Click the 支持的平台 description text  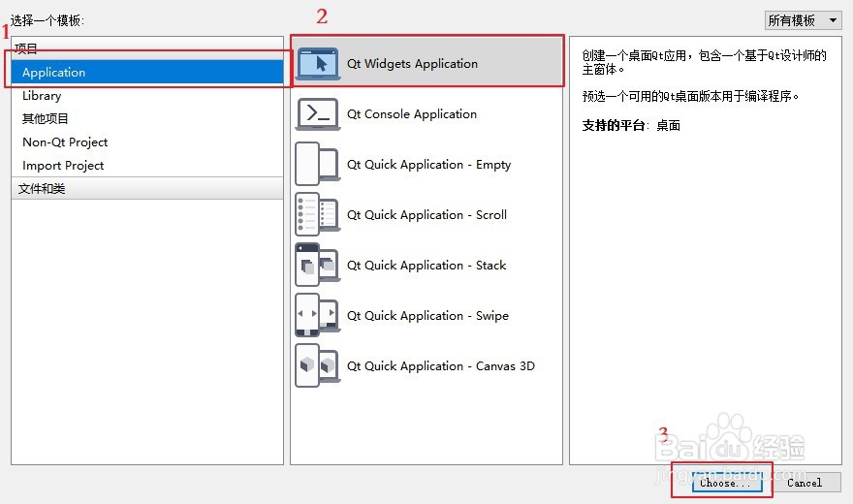631,126
